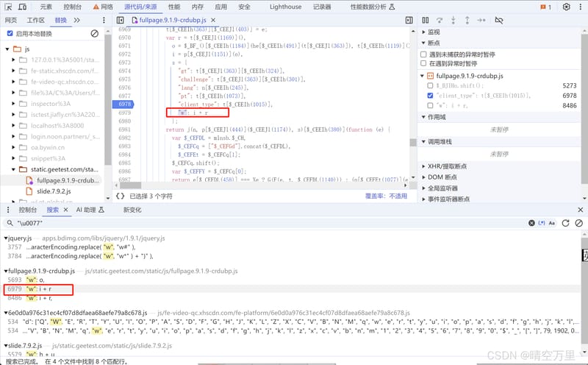The width and height of the screenshot is (588, 365).
Task: Switch to the 元素 panel tab
Action: point(46,7)
